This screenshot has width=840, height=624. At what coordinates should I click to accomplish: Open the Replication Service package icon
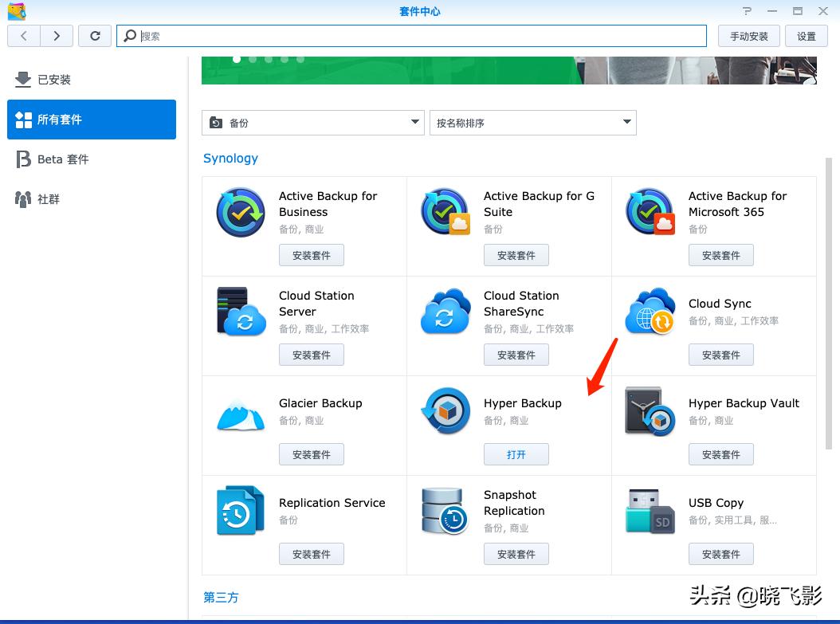pos(241,511)
